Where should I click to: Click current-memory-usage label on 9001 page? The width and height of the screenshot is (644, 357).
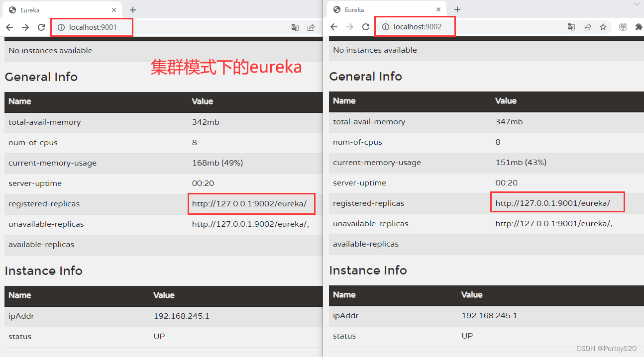click(x=52, y=163)
